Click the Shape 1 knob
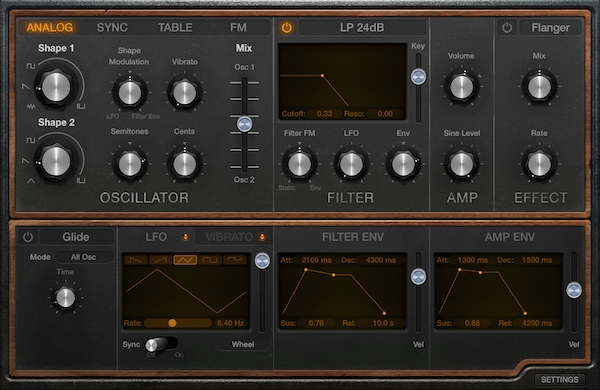 click(56, 87)
